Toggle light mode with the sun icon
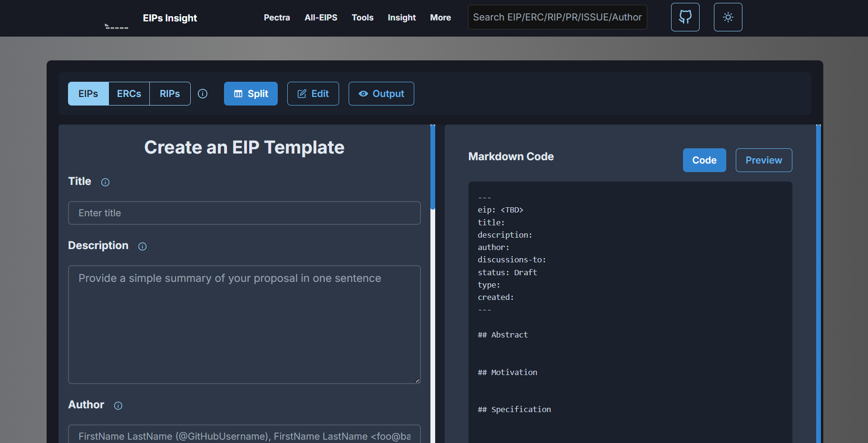Image resolution: width=868 pixels, height=443 pixels. point(728,17)
